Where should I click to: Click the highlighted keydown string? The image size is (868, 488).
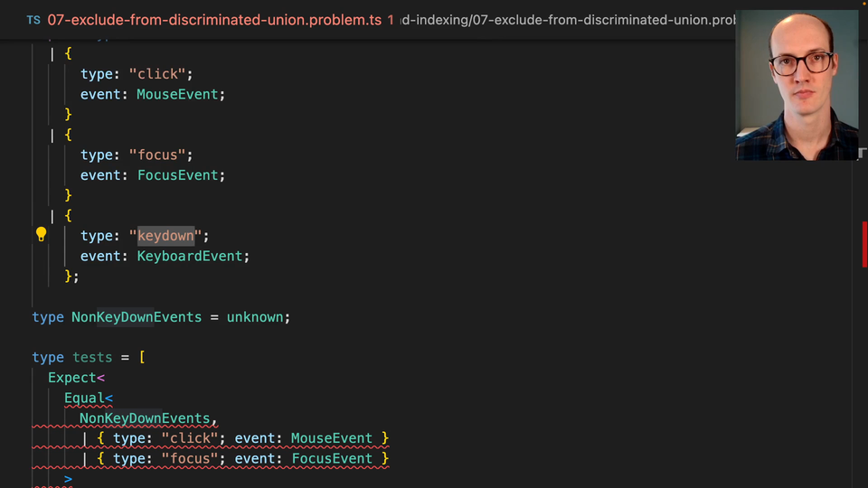165,236
